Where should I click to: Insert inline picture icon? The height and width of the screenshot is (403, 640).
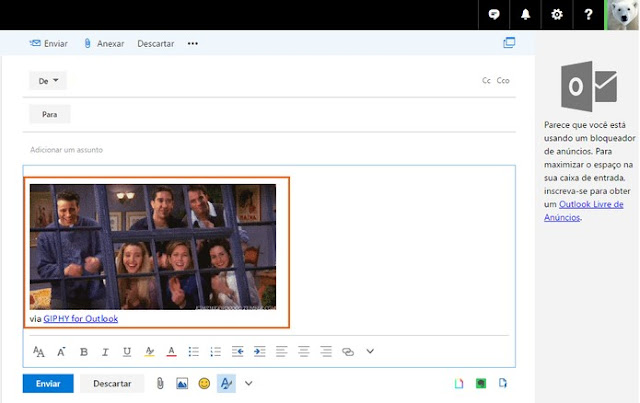[x=182, y=383]
